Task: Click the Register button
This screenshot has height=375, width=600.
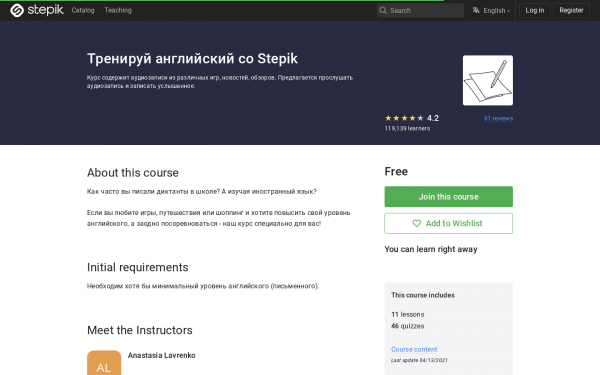Action: (571, 10)
